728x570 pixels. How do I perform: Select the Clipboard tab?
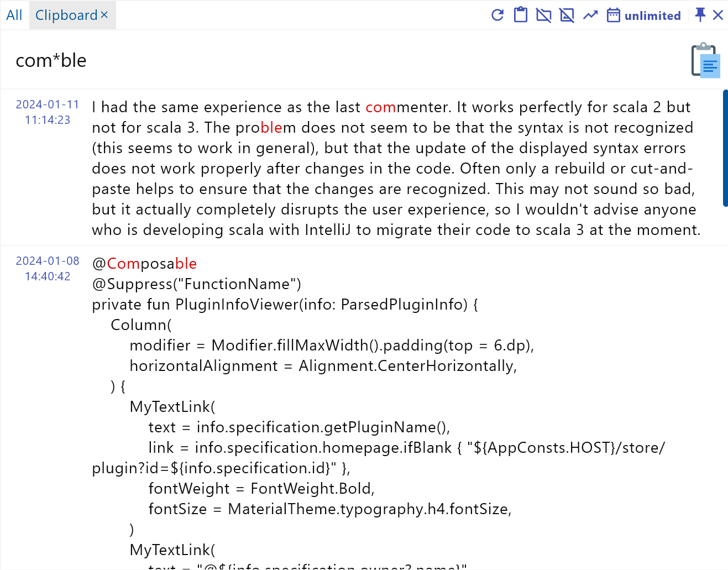(66, 15)
